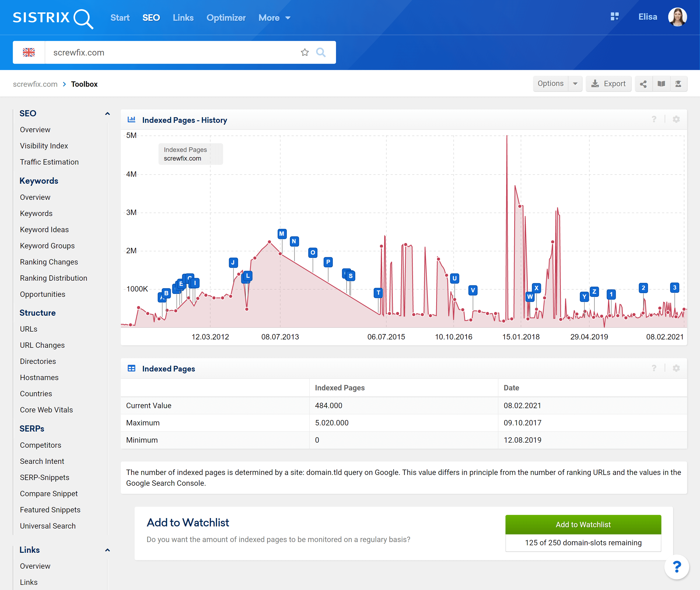Select the SEO tab
Image resolution: width=700 pixels, height=590 pixels.
pos(151,18)
